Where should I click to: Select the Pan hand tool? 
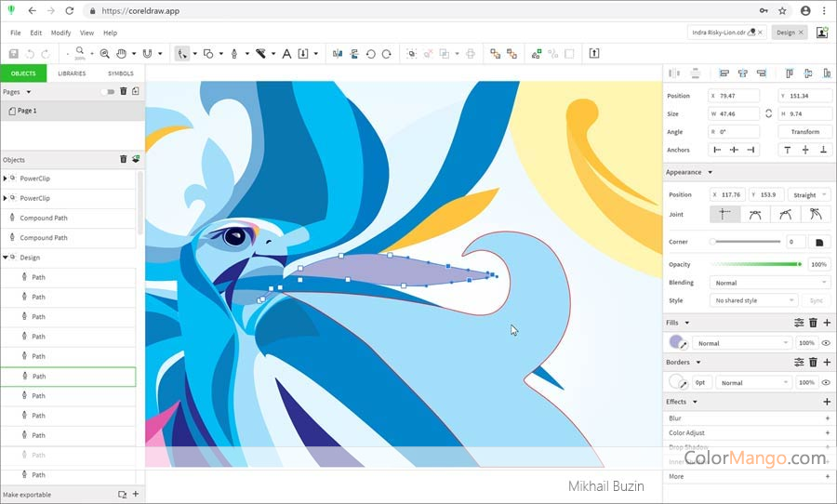(122, 54)
